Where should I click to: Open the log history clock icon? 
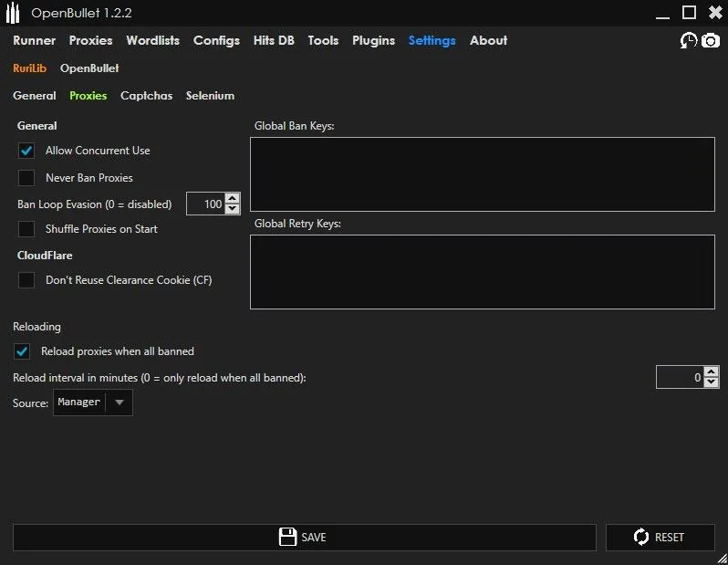[x=689, y=40]
